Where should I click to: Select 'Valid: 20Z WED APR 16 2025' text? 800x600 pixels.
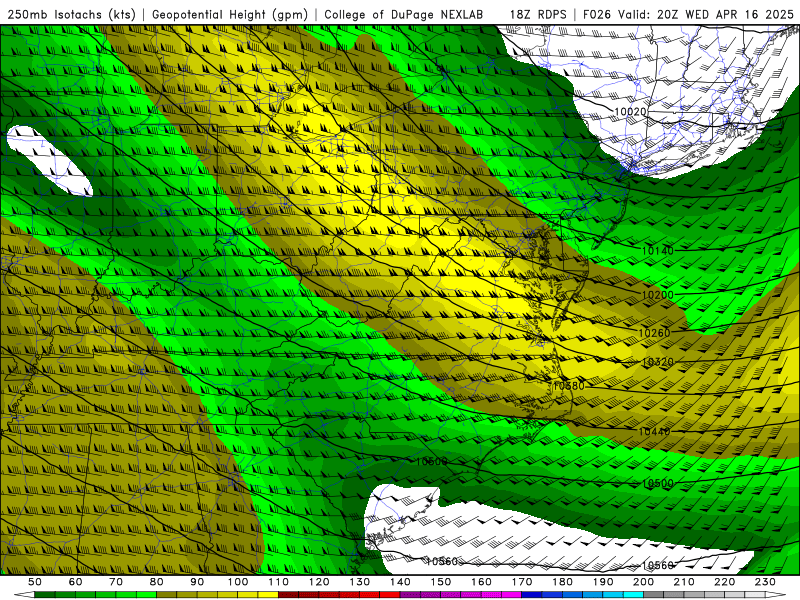click(706, 15)
